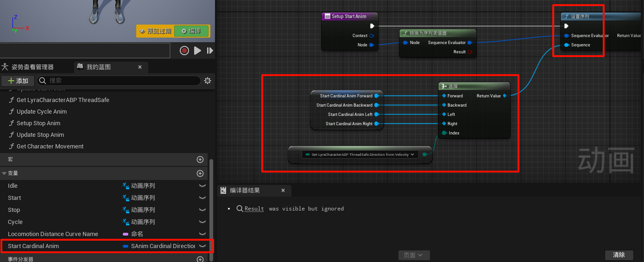Click the Result pin on 转换为序列求值器 node
The image size is (644, 262).
point(470,52)
